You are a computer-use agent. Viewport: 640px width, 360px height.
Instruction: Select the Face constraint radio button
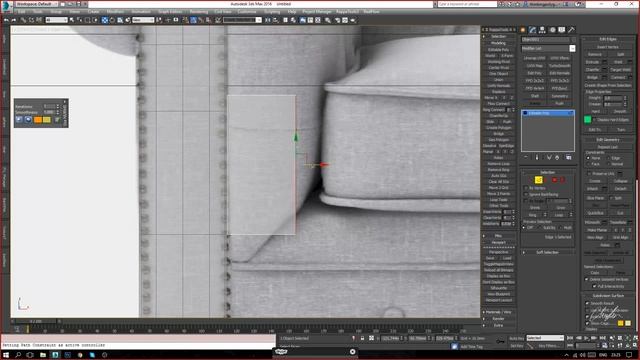(588, 164)
